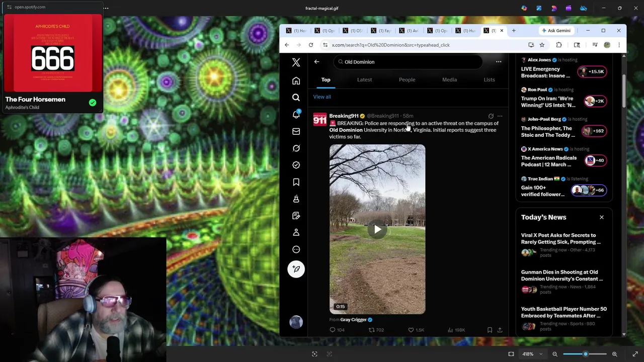Click the Old Dominion search field
Image resolution: width=644 pixels, height=362 pixels.
click(408, 62)
